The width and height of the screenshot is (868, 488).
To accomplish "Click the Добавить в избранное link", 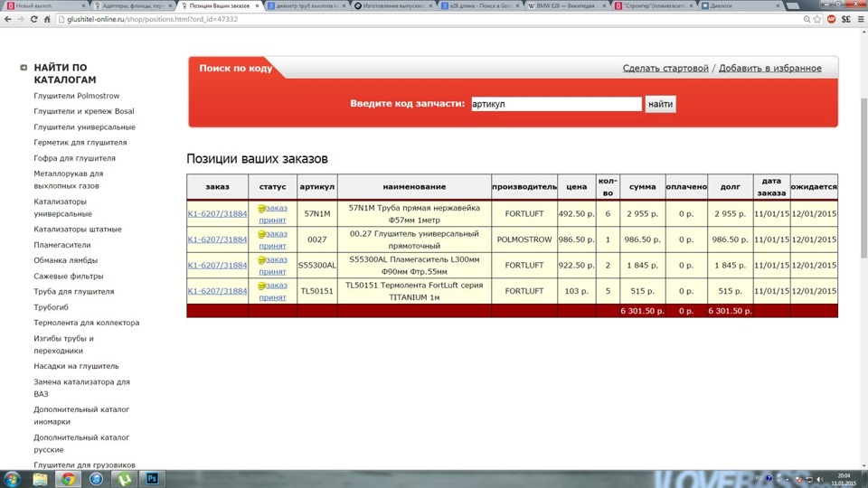I will (769, 68).
